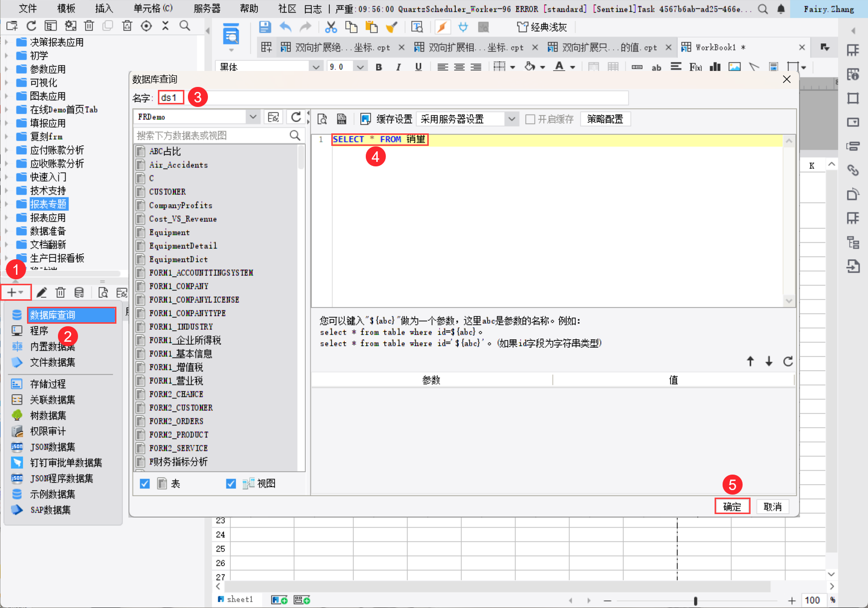Create a new folder in the file tree toolbar
The height and width of the screenshot is (608, 868).
click(12, 26)
